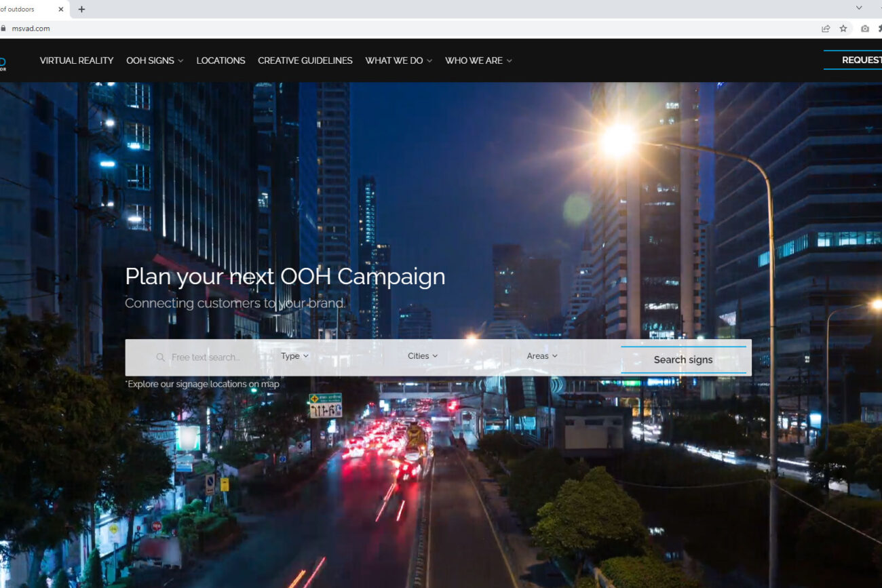Viewport: 882px width, 588px height.
Task: Expand the Type dropdown filter
Action: 294,356
